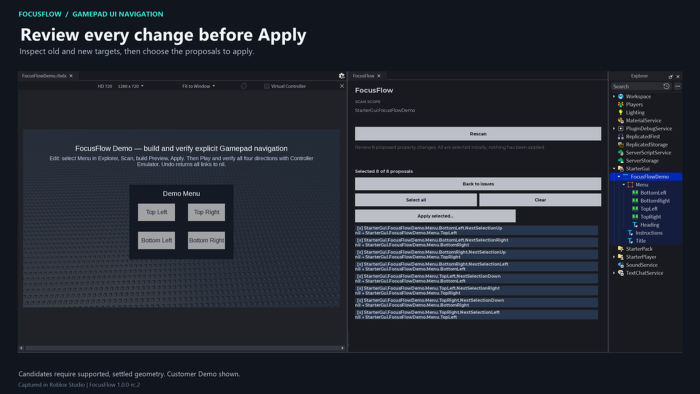This screenshot has width=700, height=394.
Task: Collapse the Menu node in Explorer
Action: [624, 185]
